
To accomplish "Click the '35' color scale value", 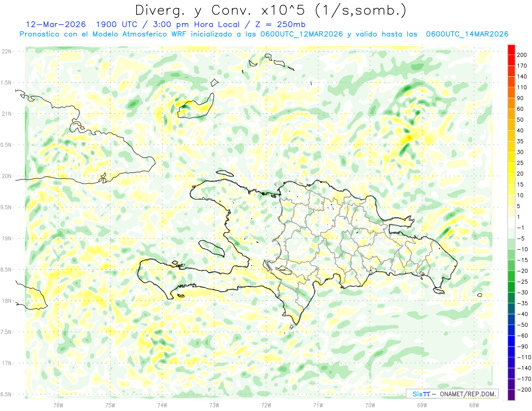I will coord(521,141).
